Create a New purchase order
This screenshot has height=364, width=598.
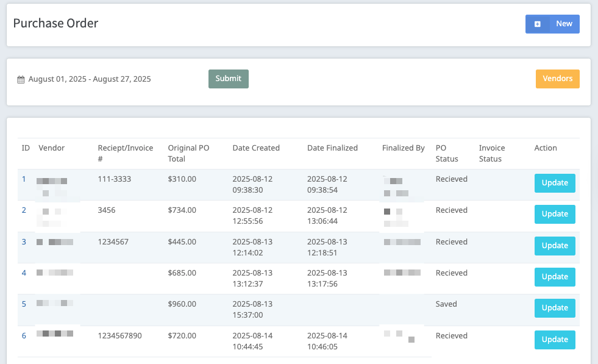552,24
